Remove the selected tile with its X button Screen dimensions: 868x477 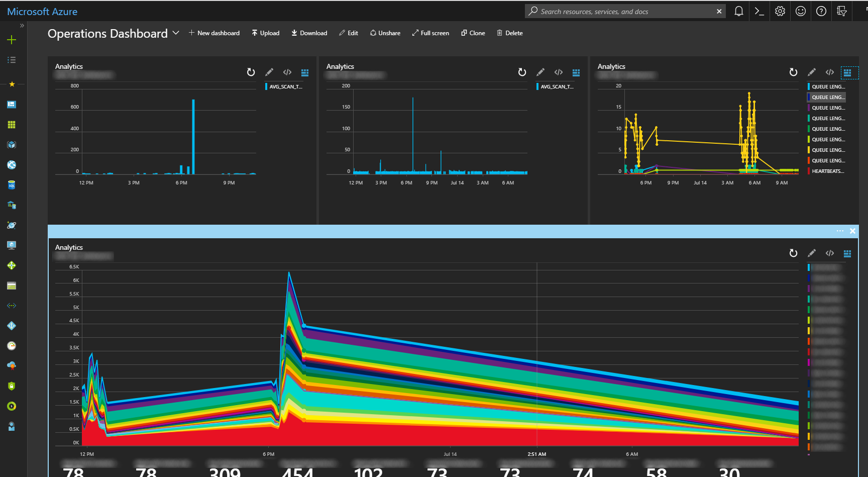tap(852, 231)
